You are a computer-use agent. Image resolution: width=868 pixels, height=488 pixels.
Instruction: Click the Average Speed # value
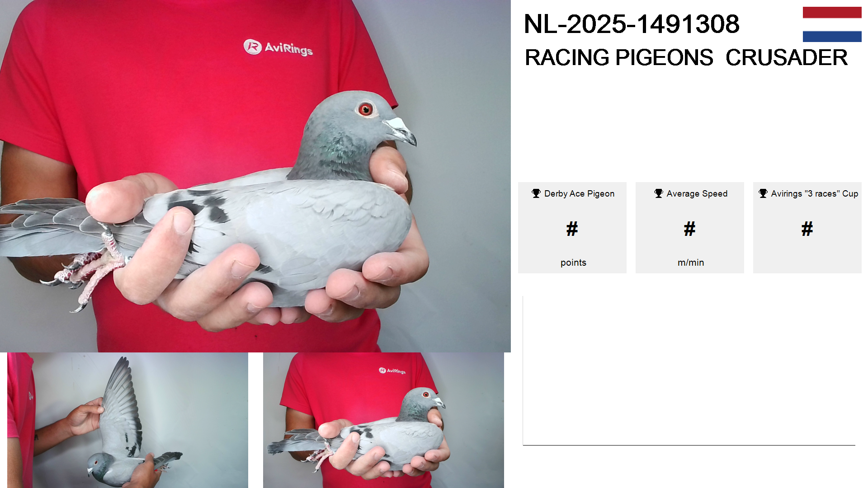(x=690, y=229)
